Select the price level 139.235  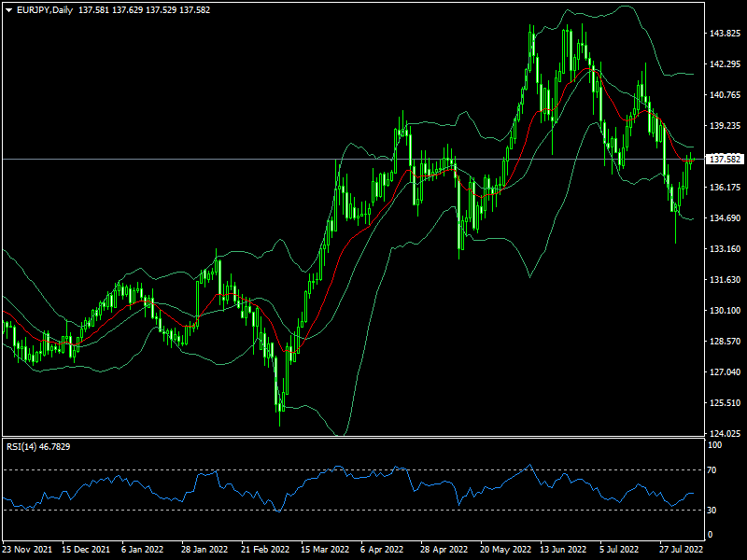point(725,126)
